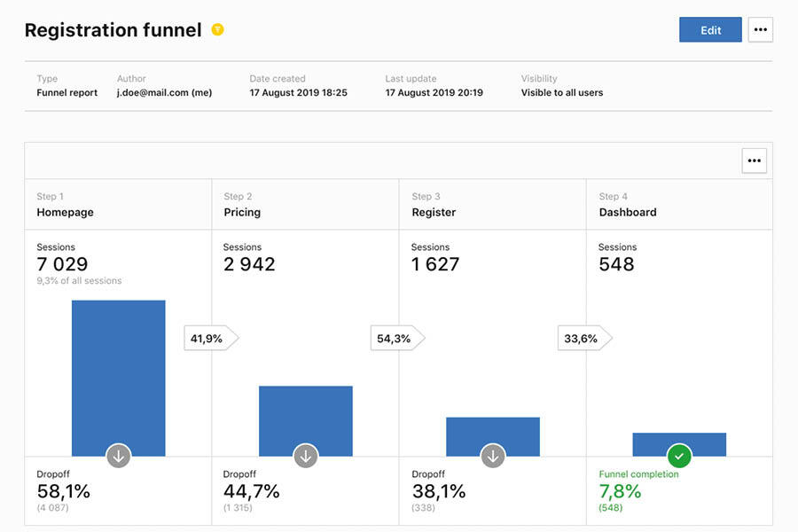Click the Register dropoff down-arrow icon

[493, 456]
